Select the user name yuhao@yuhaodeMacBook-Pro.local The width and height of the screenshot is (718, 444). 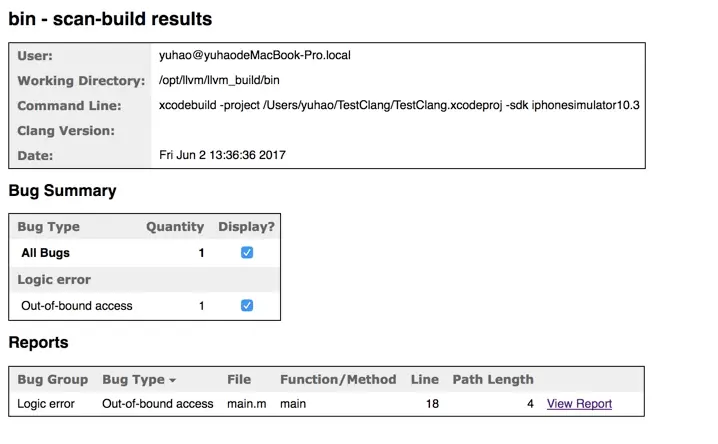255,55
